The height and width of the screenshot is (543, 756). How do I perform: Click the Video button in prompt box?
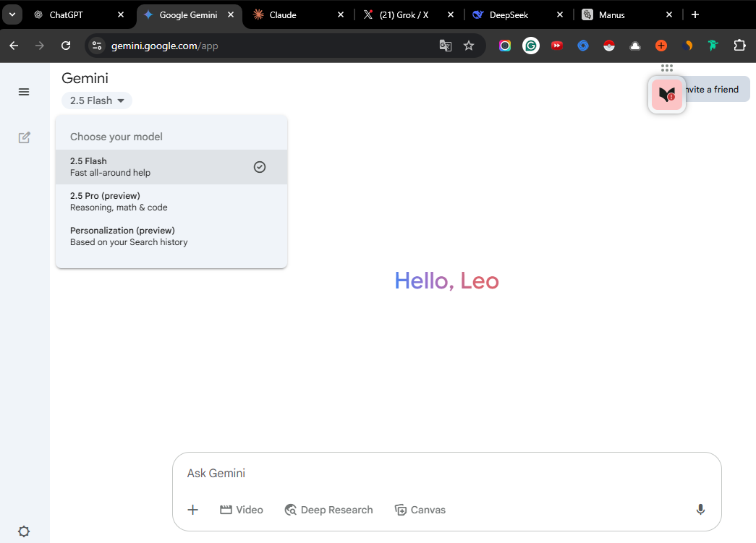tap(241, 510)
